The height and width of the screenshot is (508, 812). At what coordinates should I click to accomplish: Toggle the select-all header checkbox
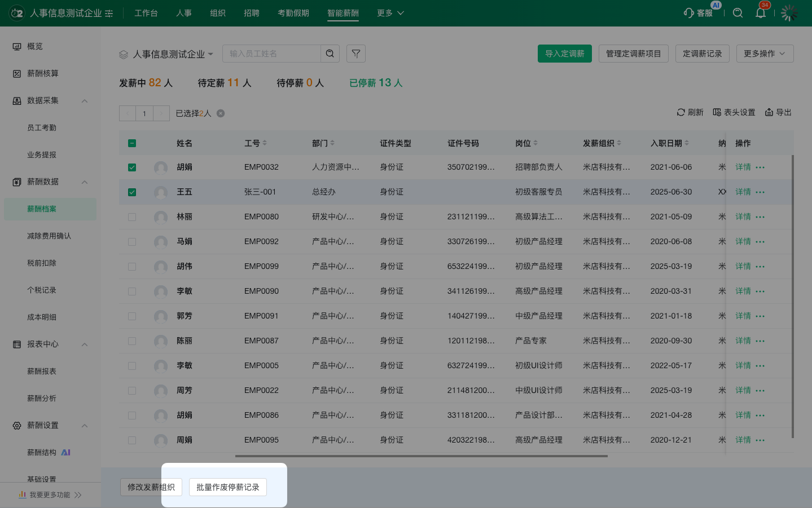point(132,143)
